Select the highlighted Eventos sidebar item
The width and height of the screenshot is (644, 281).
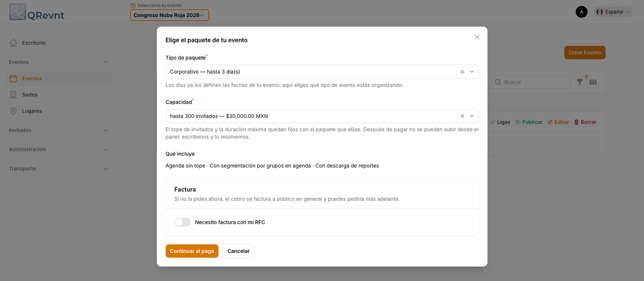pos(59,78)
